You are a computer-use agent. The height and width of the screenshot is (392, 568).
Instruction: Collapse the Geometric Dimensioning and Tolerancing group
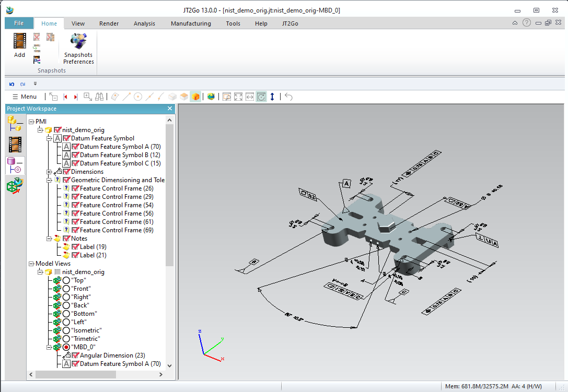click(49, 180)
